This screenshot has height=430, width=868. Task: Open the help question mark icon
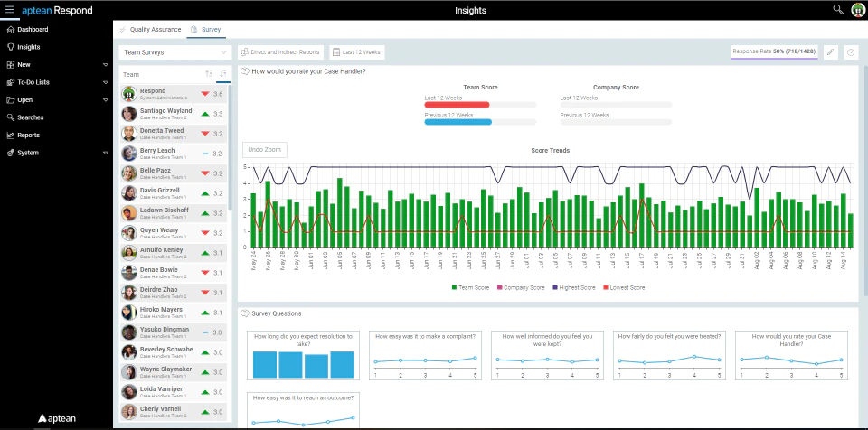click(x=851, y=52)
